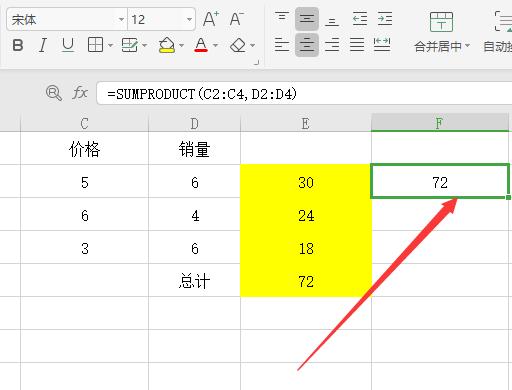Select the 总计 label cell
The width and height of the screenshot is (512, 390).
coord(194,281)
